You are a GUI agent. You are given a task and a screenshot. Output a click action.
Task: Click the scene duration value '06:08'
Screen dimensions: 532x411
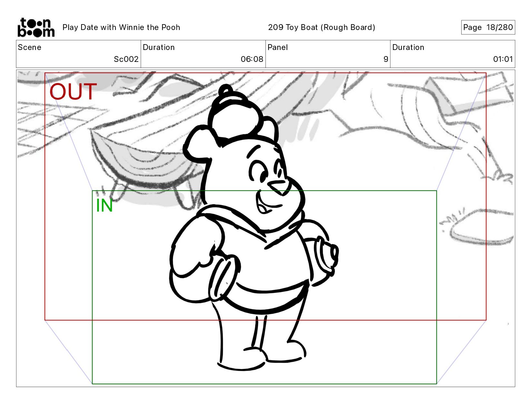(x=252, y=59)
